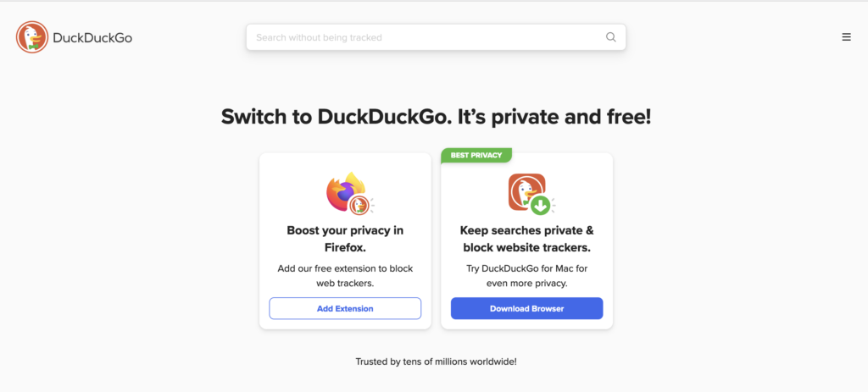The height and width of the screenshot is (392, 868).
Task: Click the Add our free extension description text
Action: [x=345, y=276]
